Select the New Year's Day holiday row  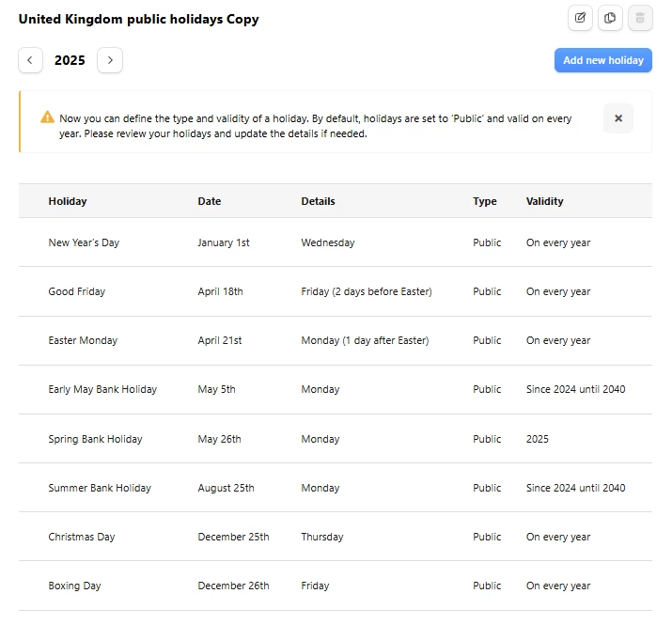pos(336,242)
